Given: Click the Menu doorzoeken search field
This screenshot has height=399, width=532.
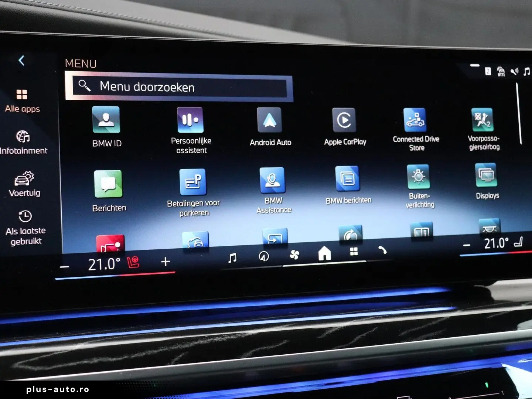Looking at the screenshot, I should 179,87.
